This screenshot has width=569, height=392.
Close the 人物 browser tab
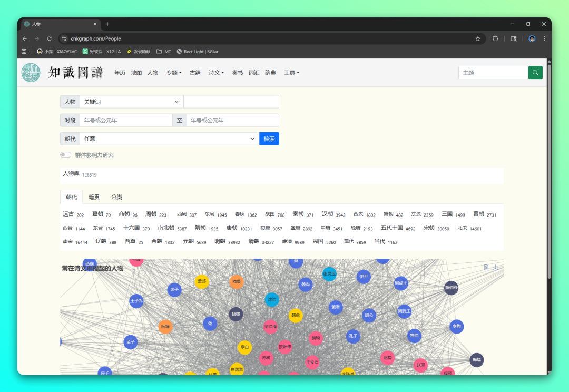[x=95, y=24]
